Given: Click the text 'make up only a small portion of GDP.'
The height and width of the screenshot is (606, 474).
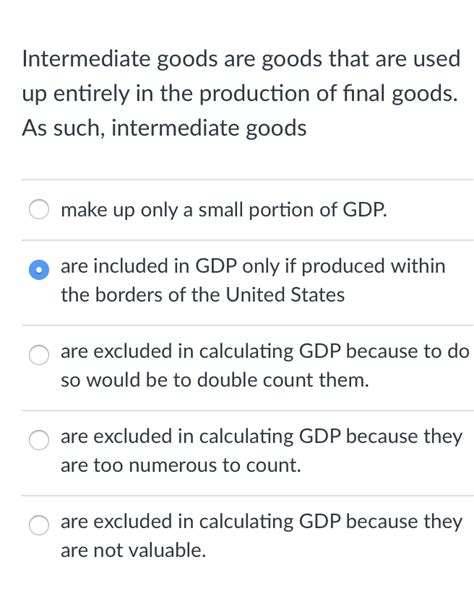Looking at the screenshot, I should (224, 210).
